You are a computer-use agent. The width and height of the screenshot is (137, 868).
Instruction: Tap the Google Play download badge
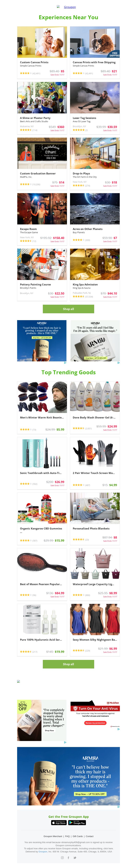click(77, 822)
